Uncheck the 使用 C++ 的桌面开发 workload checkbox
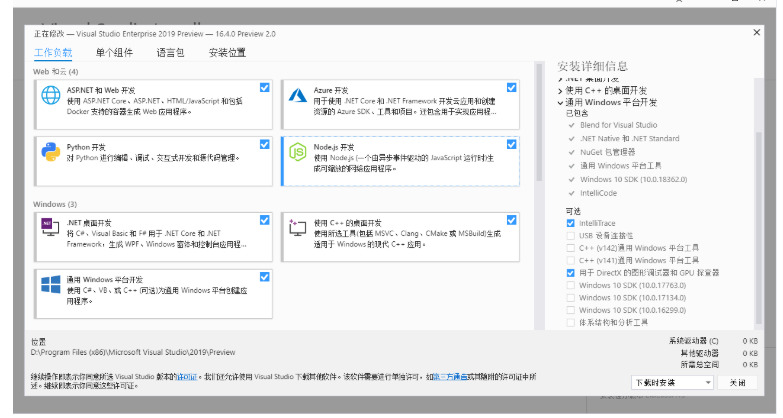The height and width of the screenshot is (418, 783). coord(511,220)
